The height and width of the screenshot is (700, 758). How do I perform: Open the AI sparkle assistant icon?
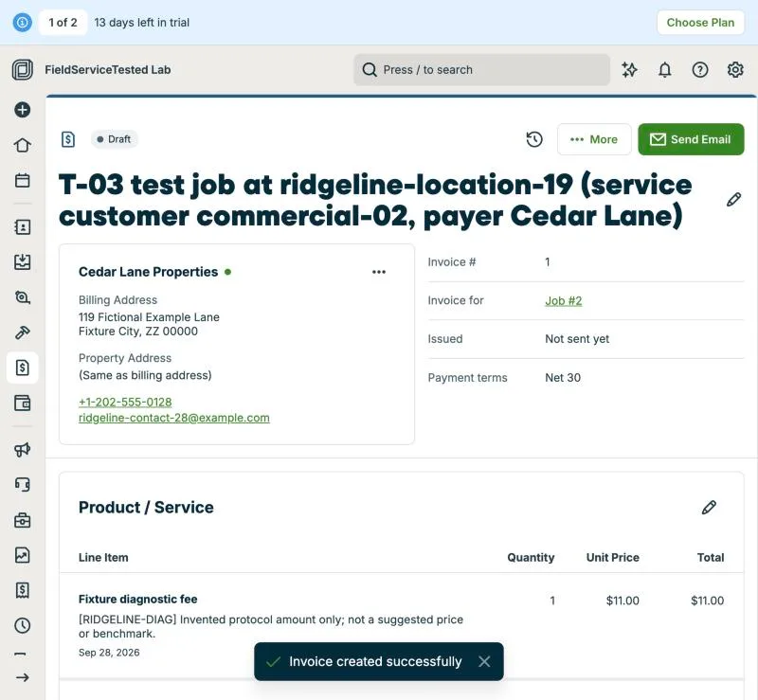[629, 69]
